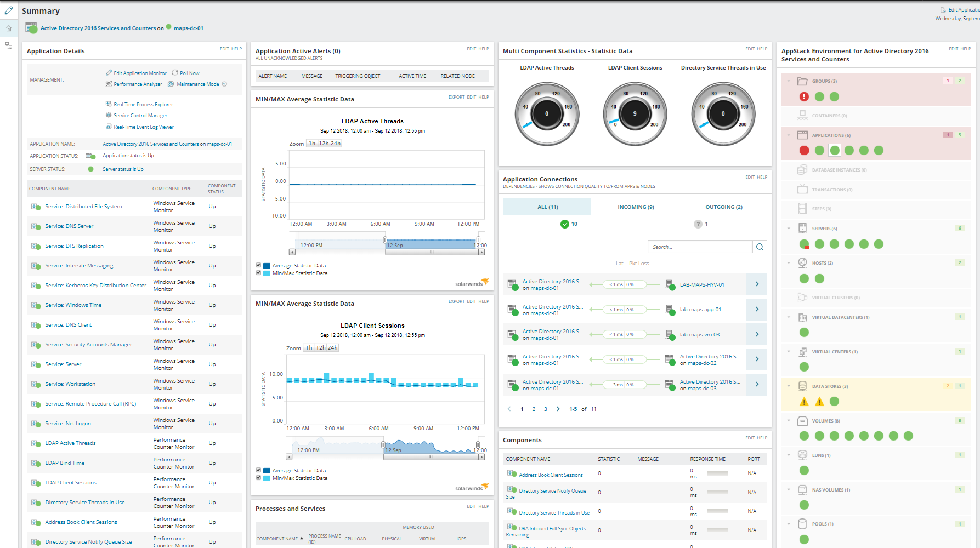Click the Data Stores warning triangle icon

pyautogui.click(x=804, y=402)
